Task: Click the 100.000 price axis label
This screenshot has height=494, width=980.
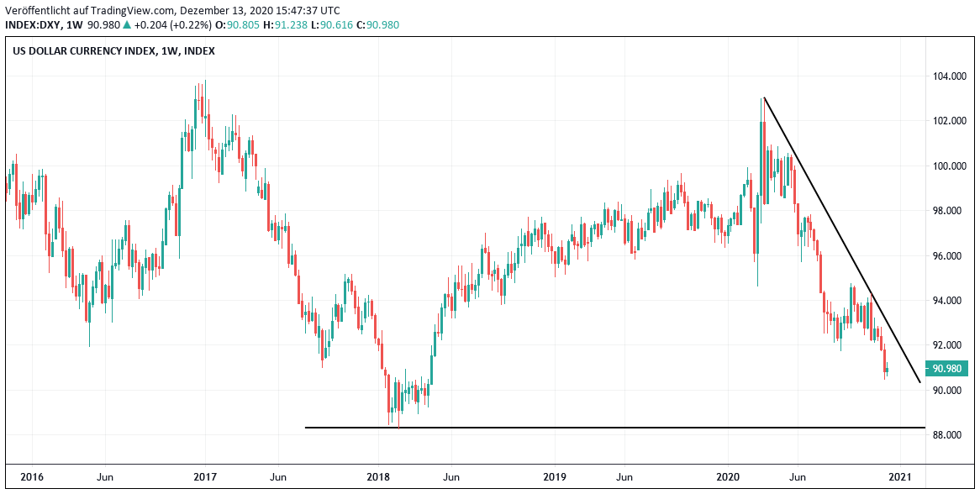Action: coord(947,166)
